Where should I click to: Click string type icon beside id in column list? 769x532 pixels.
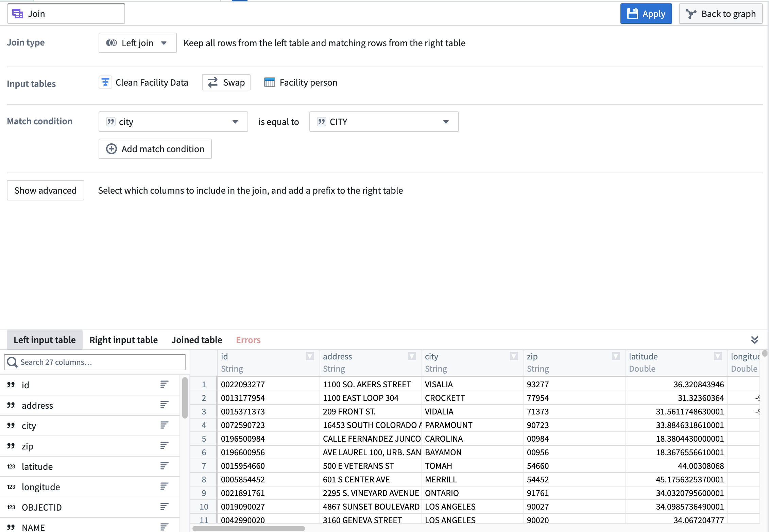pos(11,385)
